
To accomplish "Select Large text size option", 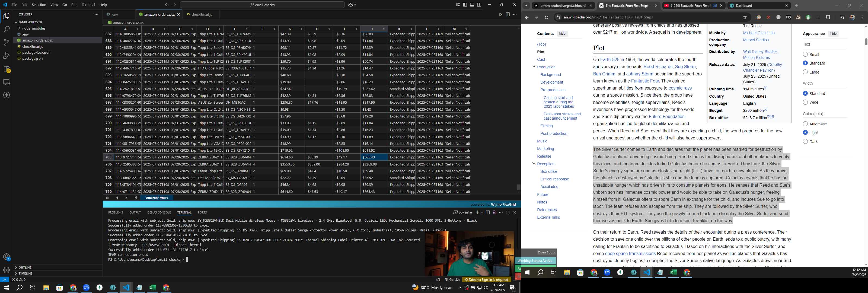I will point(805,72).
